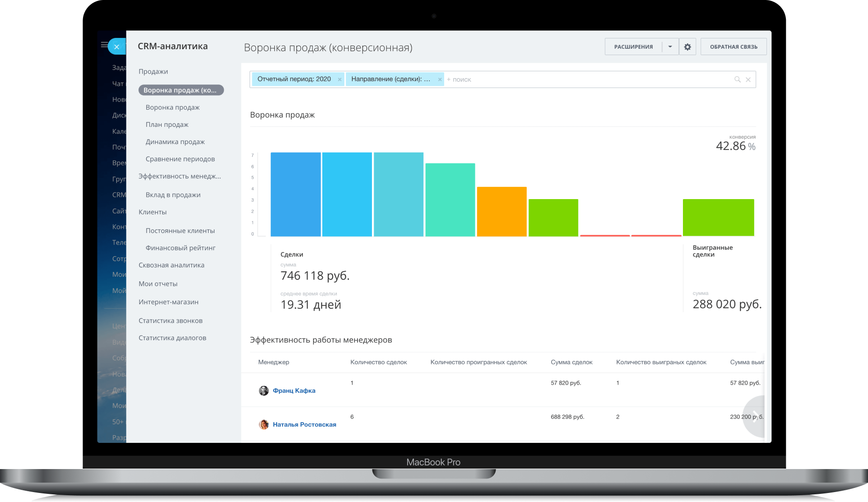Open the settings gear icon
868x502 pixels.
coord(687,47)
